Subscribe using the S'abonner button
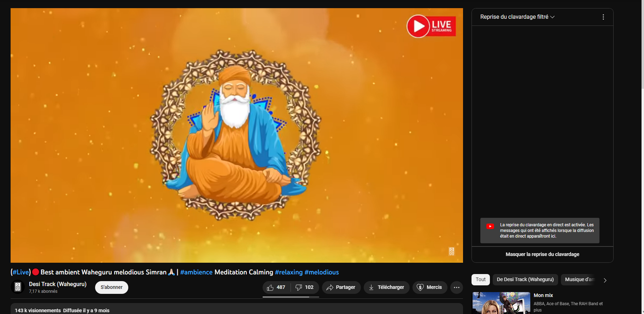This screenshot has width=644, height=314. pyautogui.click(x=112, y=287)
